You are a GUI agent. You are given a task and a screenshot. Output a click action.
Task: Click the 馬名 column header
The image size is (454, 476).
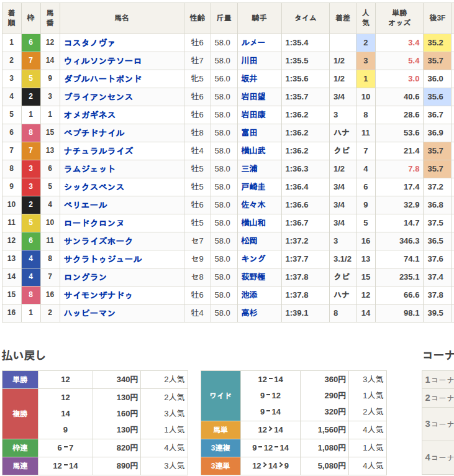click(122, 19)
